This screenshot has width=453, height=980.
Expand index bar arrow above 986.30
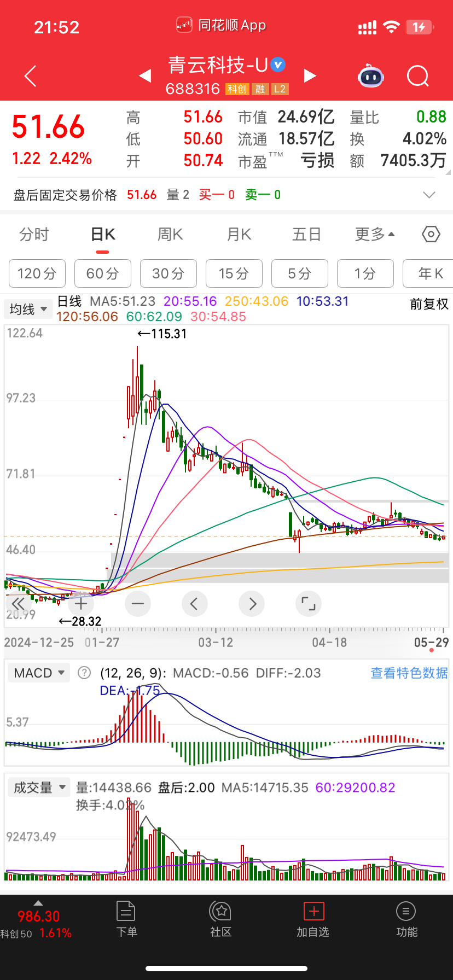[38, 902]
